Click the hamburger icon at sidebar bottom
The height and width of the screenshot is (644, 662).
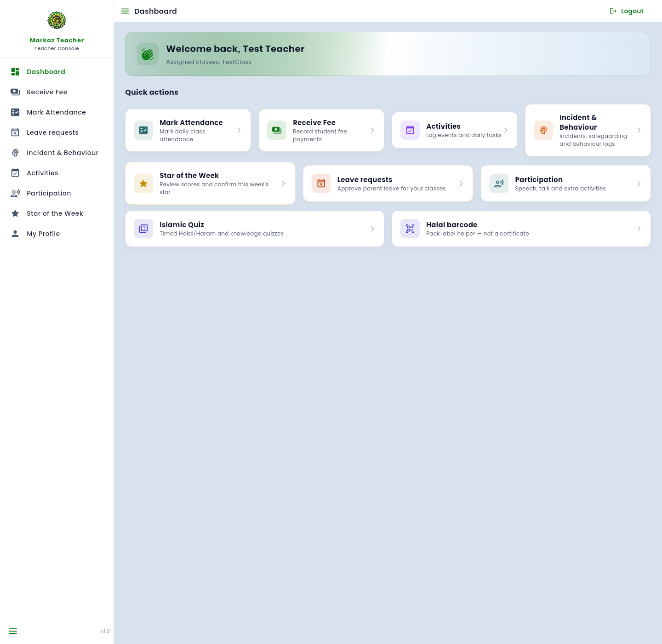pyautogui.click(x=13, y=631)
